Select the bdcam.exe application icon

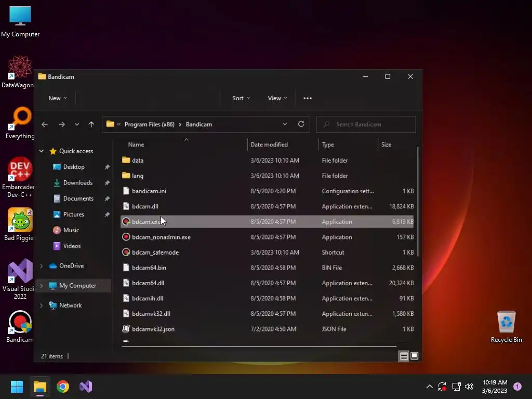click(126, 221)
